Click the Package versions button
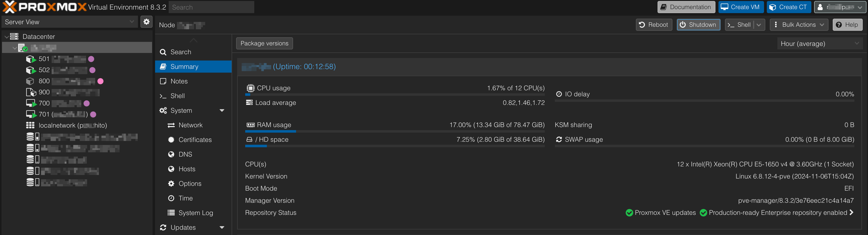868x235 pixels. [x=265, y=43]
